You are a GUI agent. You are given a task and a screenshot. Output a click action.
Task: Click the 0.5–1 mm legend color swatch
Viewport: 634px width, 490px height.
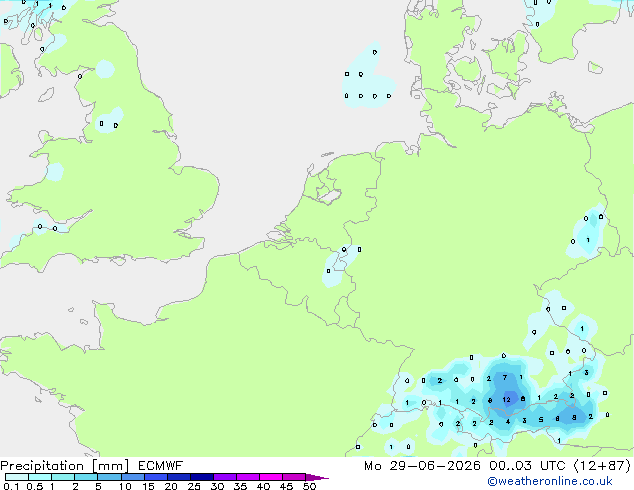point(40,477)
